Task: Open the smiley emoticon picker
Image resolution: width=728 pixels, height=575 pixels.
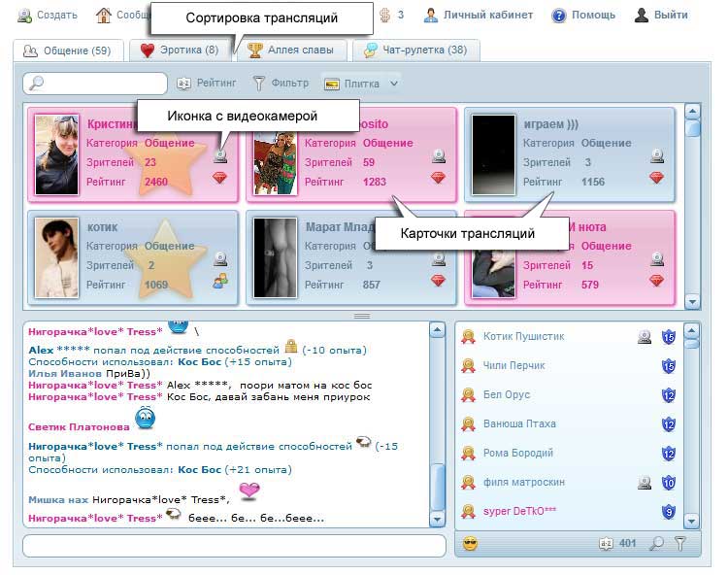Action: point(470,543)
